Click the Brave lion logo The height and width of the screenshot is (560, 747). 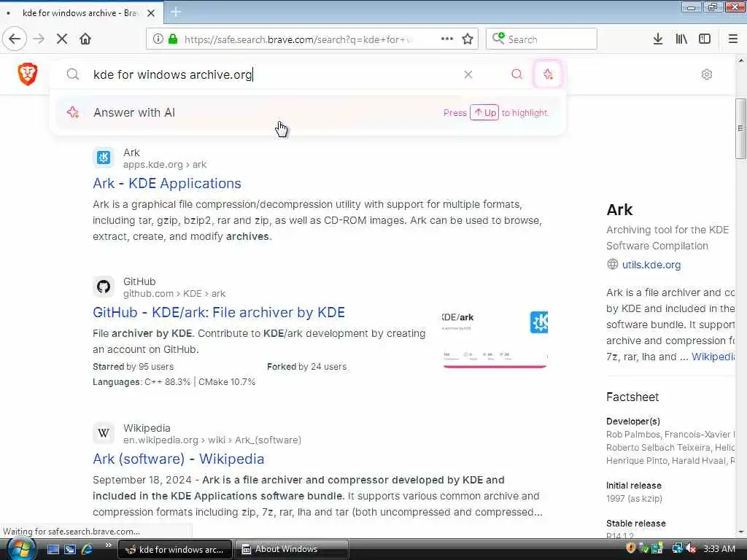(28, 74)
